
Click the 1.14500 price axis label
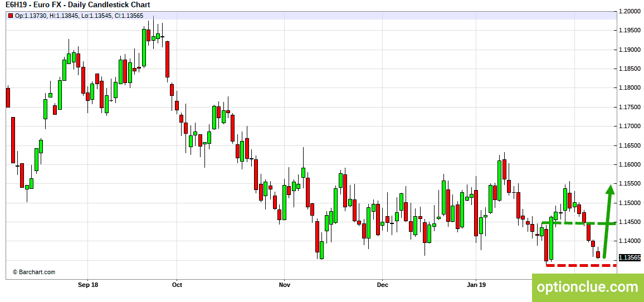630,222
